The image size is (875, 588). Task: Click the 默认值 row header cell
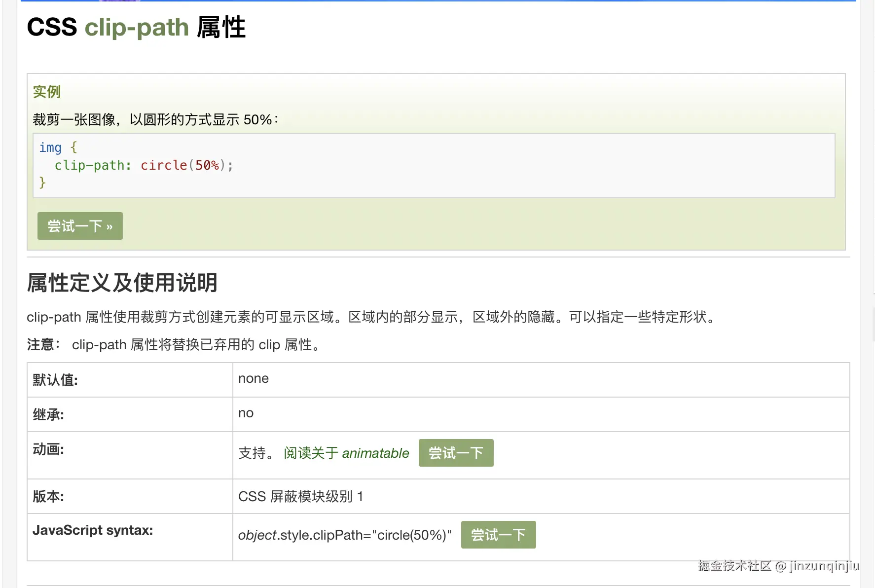(x=55, y=380)
